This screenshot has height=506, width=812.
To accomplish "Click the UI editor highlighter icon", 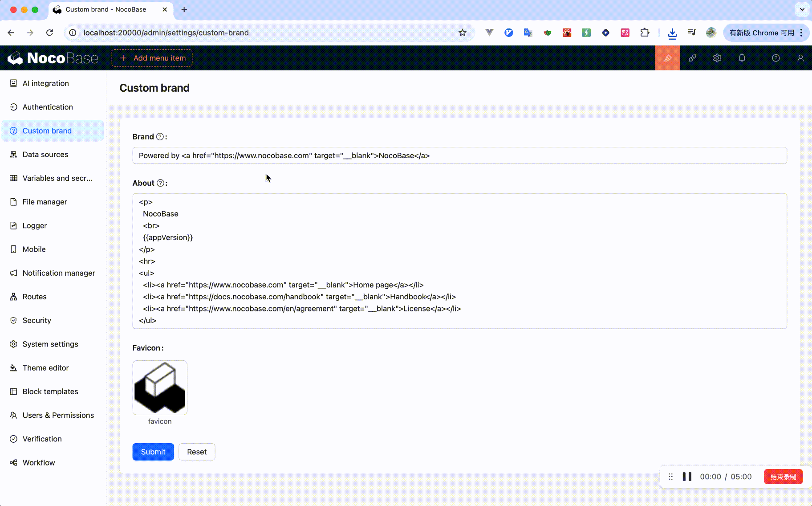I will pyautogui.click(x=667, y=58).
